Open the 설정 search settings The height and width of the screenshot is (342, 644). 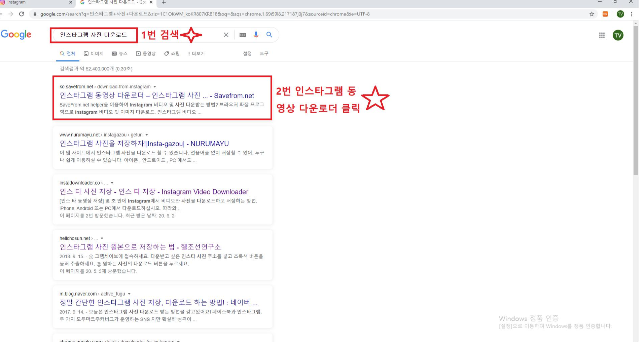(247, 54)
